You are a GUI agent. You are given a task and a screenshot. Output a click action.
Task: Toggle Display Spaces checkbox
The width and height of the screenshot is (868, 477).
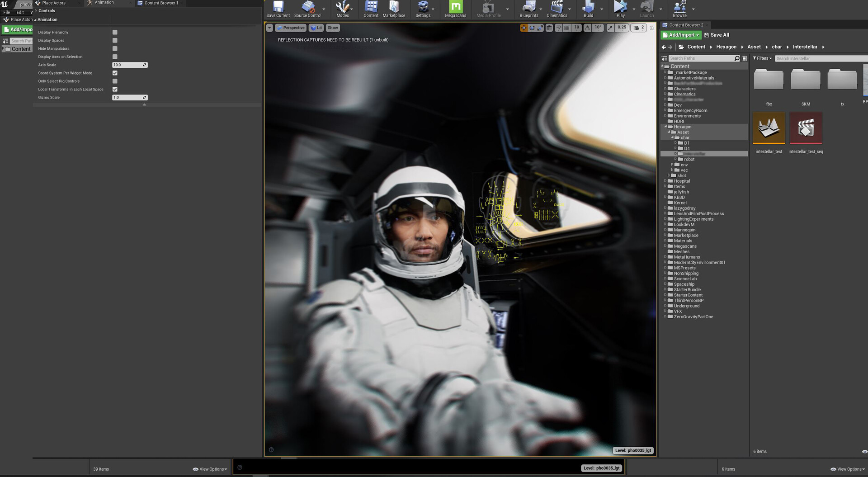point(115,40)
